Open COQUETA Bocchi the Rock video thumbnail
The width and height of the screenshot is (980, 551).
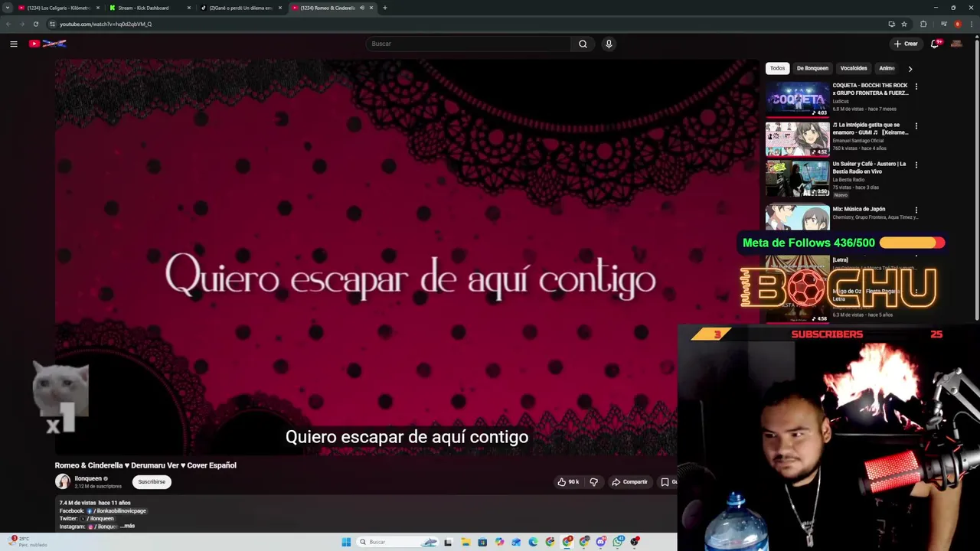point(798,99)
